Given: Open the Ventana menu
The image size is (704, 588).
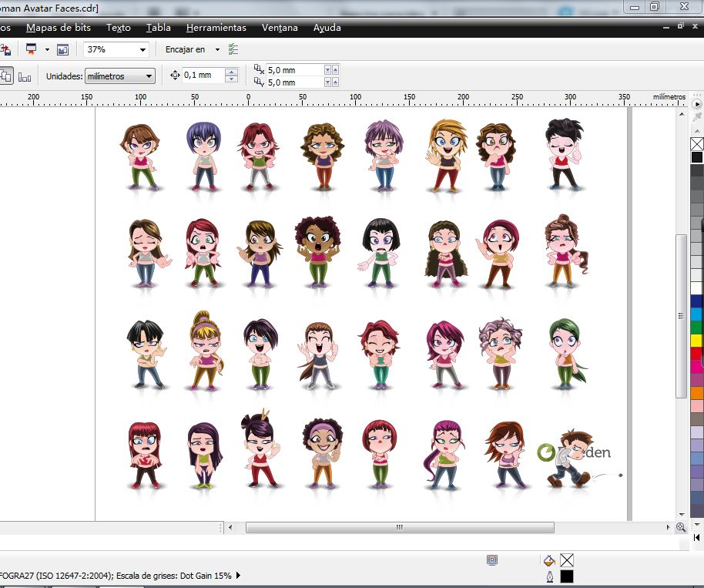Looking at the screenshot, I should (x=280, y=28).
